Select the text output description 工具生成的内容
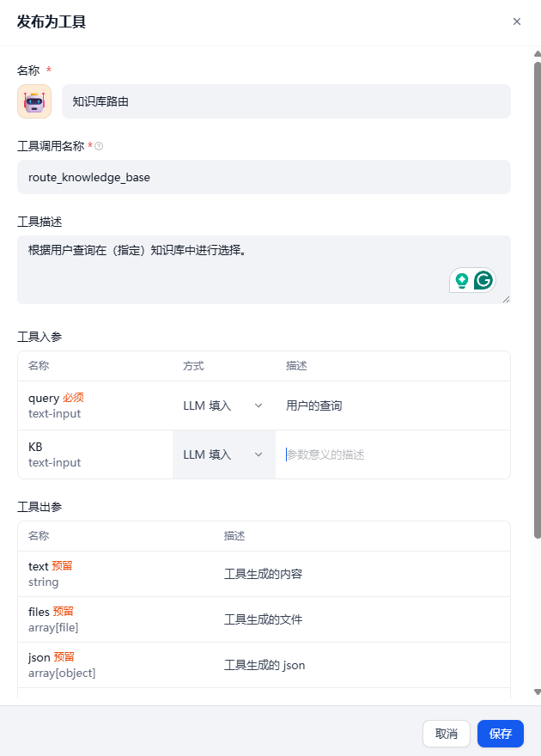The image size is (541, 756). (x=263, y=574)
